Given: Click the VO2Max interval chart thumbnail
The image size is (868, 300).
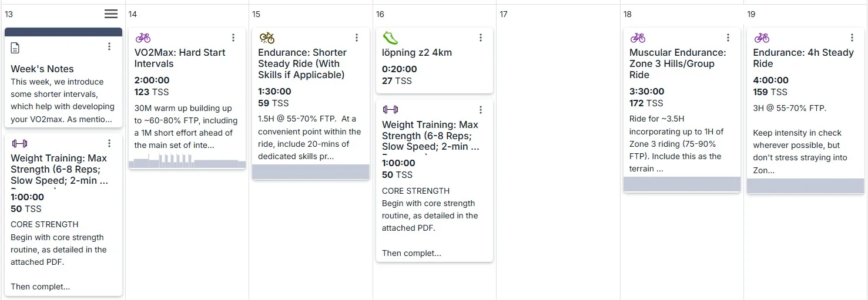Looking at the screenshot, I should click(187, 161).
